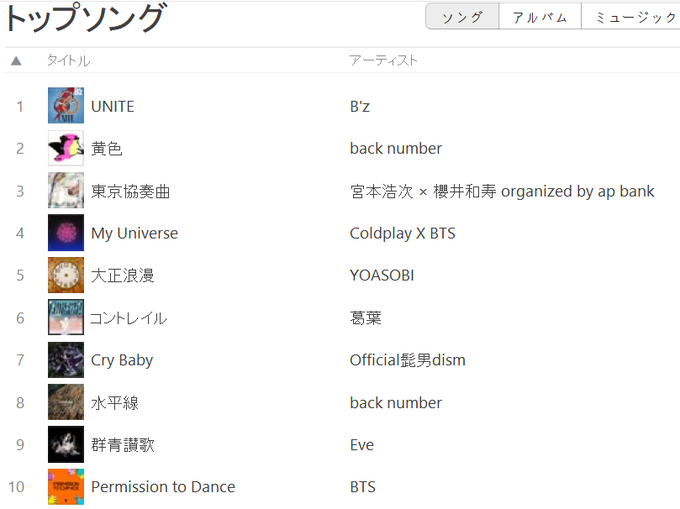Select the song title Permission to Dance
The image size is (680, 509).
(163, 487)
